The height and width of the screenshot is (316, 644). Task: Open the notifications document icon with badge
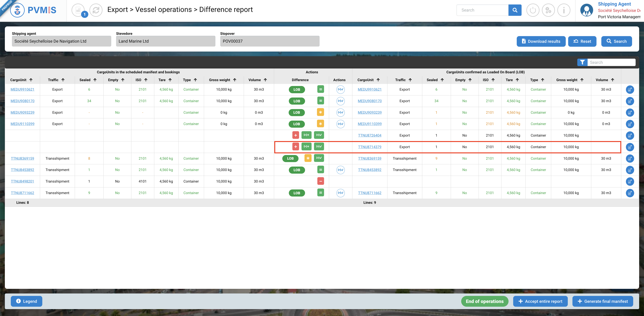(78, 10)
